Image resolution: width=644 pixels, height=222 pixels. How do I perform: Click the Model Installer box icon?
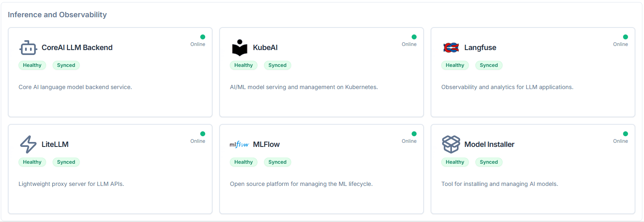coord(451,144)
